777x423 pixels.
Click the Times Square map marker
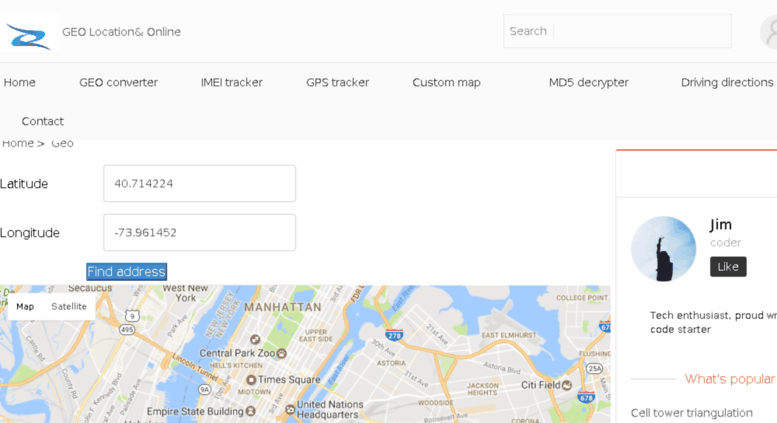tap(251, 380)
